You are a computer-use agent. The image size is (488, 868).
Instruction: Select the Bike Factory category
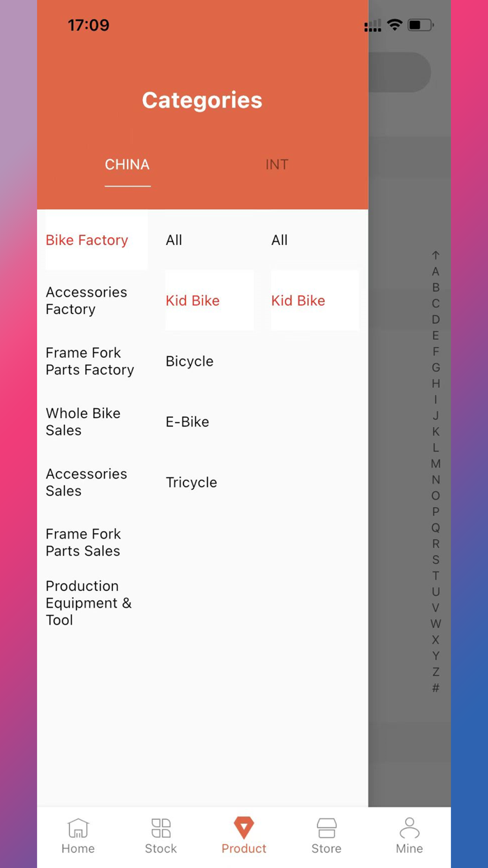point(86,240)
